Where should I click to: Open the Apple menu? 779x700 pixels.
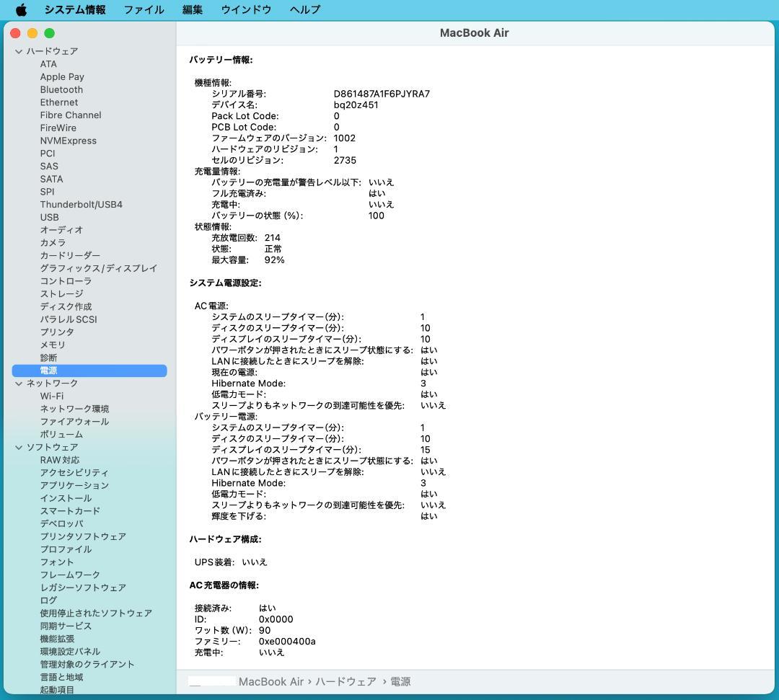coord(21,9)
